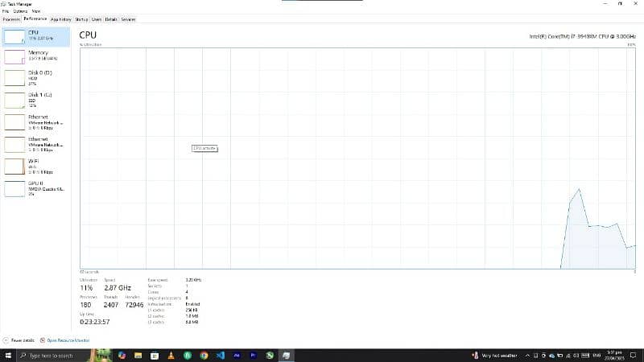Open Resource Monitor link

tap(68, 340)
